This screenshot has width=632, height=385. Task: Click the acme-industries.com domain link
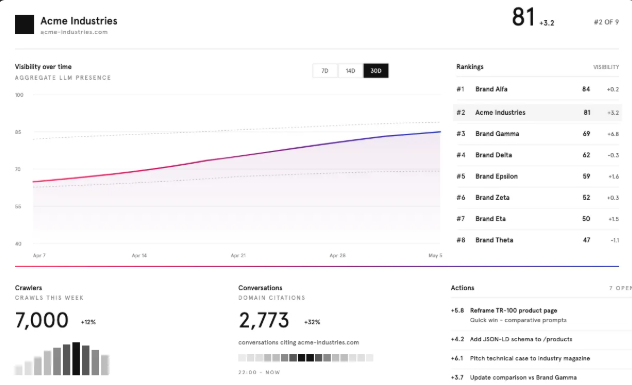74,32
